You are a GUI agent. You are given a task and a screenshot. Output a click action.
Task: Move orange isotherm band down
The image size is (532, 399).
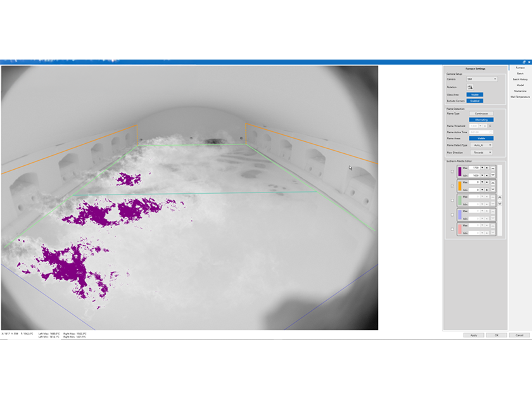[493, 189]
